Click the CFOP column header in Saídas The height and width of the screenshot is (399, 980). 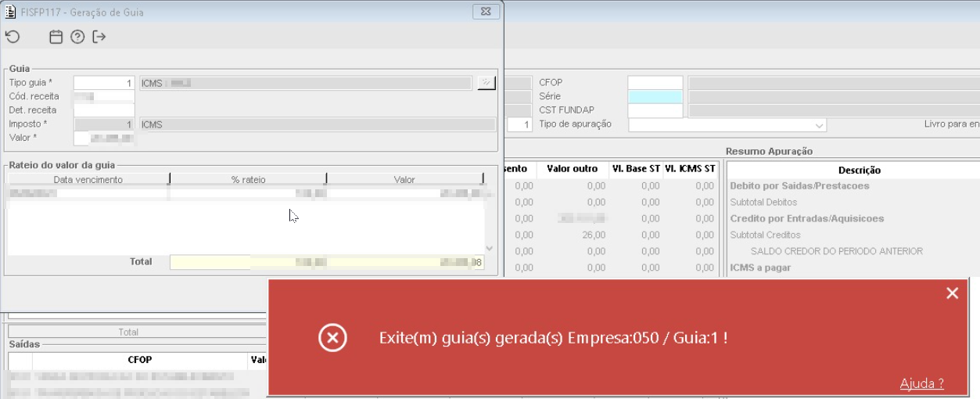point(140,360)
